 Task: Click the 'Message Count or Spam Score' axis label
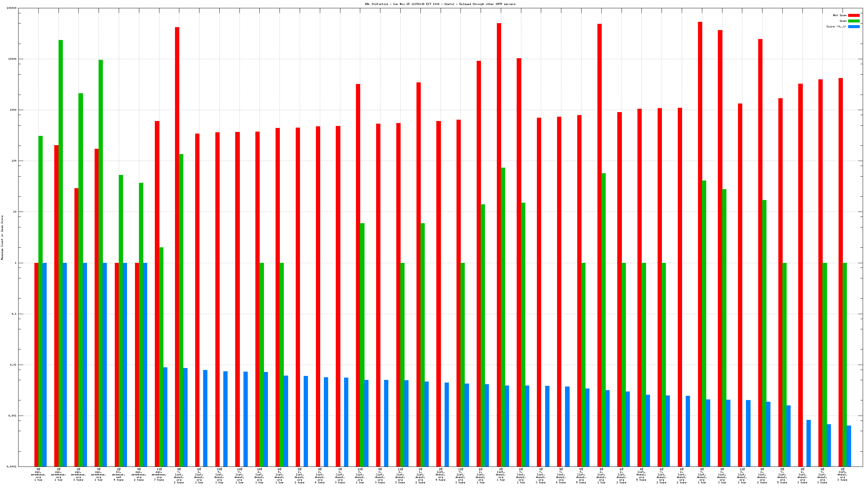[2, 238]
